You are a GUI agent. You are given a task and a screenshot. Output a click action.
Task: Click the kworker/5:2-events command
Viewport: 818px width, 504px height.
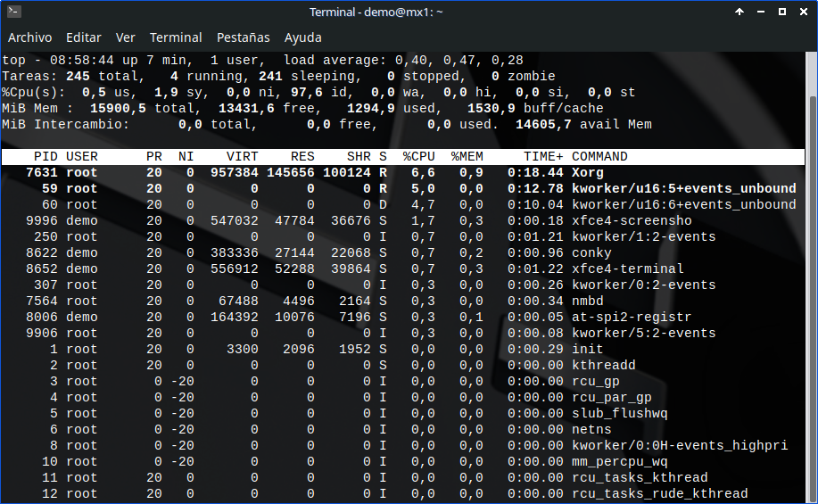pyautogui.click(x=644, y=333)
